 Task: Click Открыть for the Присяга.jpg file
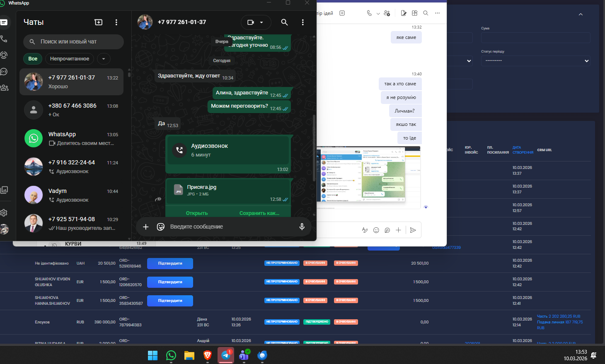pos(197,213)
